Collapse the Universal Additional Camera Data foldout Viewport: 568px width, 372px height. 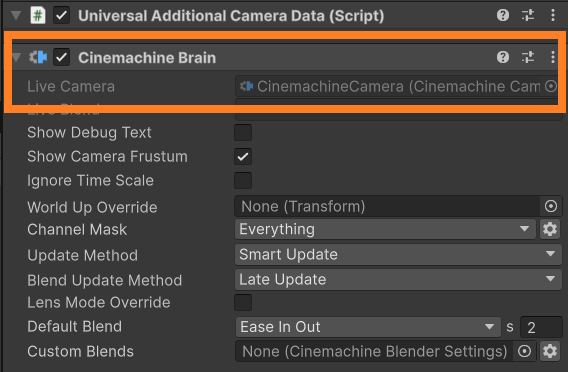pos(16,16)
